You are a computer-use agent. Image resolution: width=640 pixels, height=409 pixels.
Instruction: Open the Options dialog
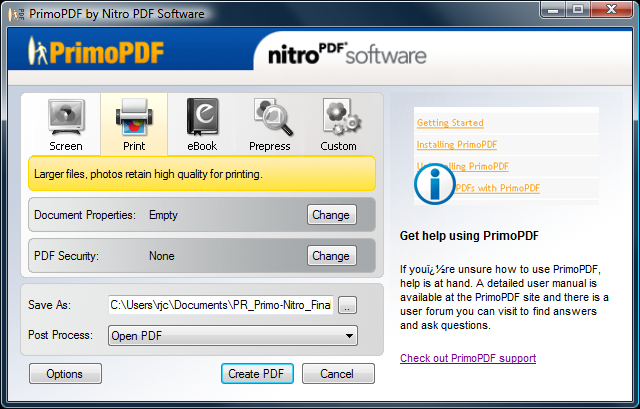tap(65, 373)
